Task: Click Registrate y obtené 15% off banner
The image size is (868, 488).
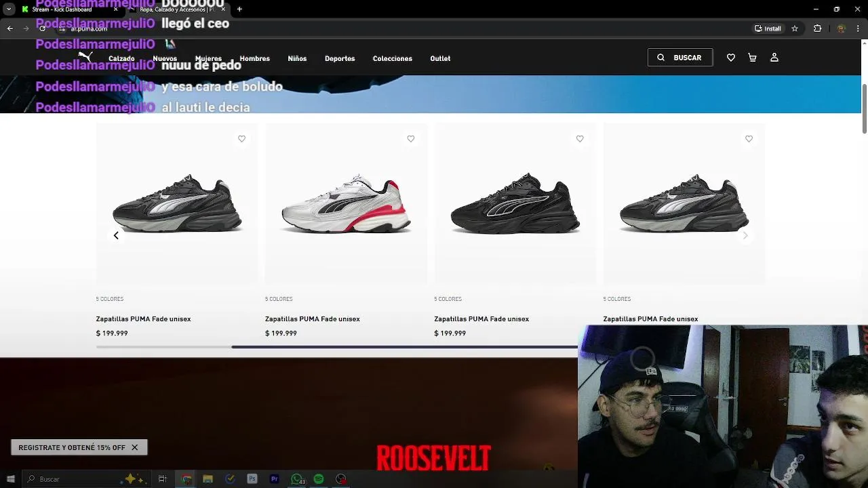Action: 72,447
